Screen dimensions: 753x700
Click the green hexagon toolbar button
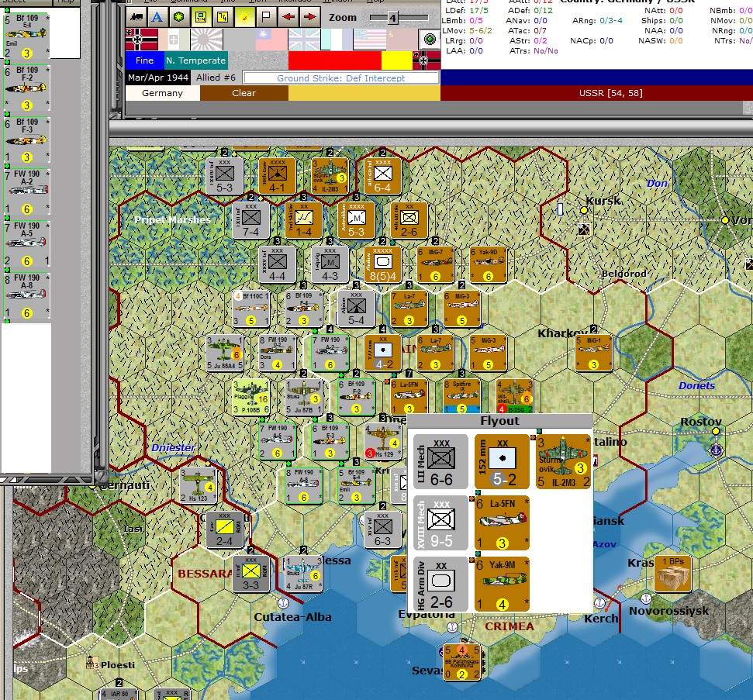pyautogui.click(x=178, y=17)
